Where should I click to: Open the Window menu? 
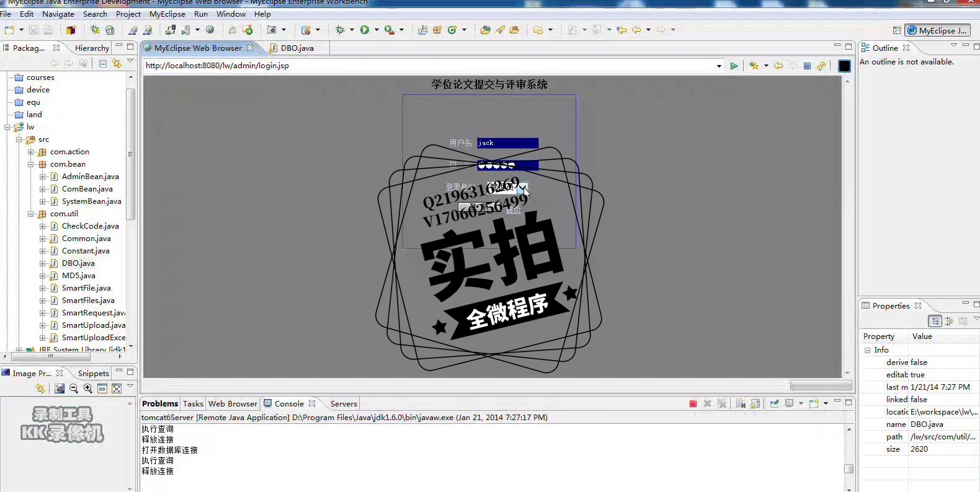click(x=231, y=14)
